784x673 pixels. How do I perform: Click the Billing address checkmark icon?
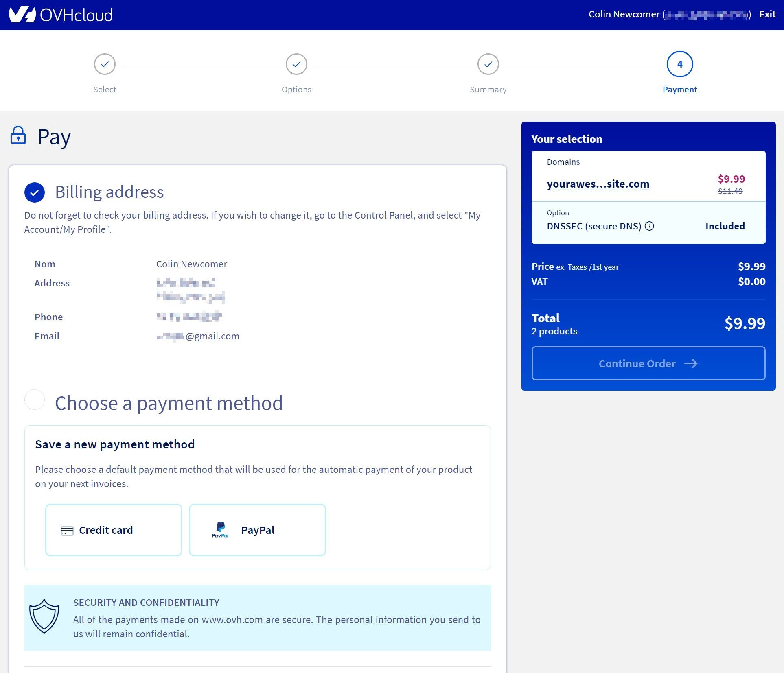[35, 192]
